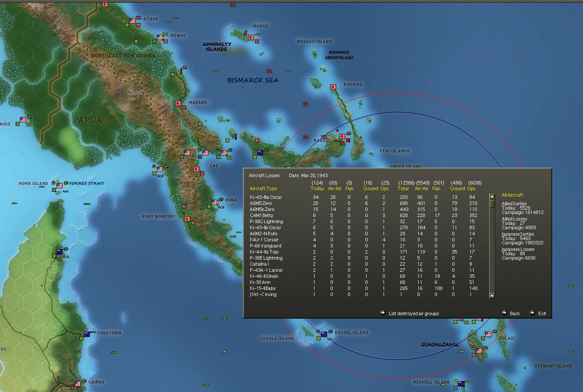Click Flak header next to Ground under (0)
Screen dimensions: 583x392
(x=349, y=188)
